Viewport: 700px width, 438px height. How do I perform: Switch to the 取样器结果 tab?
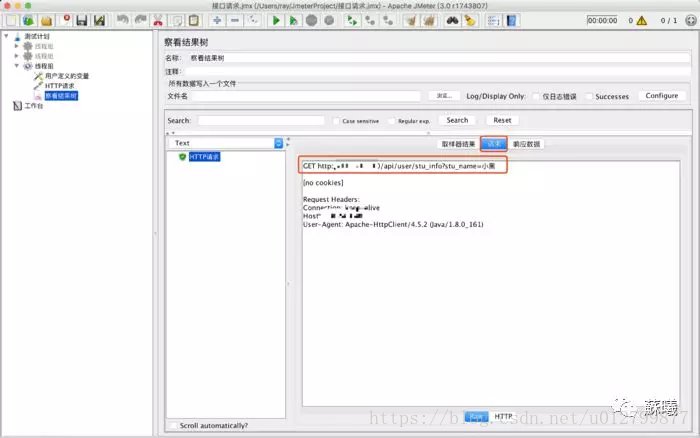pos(458,144)
